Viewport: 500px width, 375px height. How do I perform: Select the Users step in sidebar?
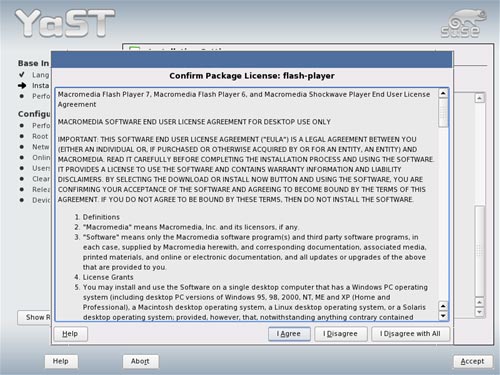pyautogui.click(x=41, y=168)
